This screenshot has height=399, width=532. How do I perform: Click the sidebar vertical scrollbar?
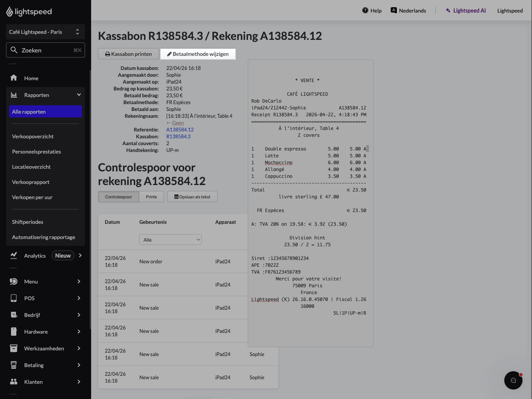tap(90, 199)
